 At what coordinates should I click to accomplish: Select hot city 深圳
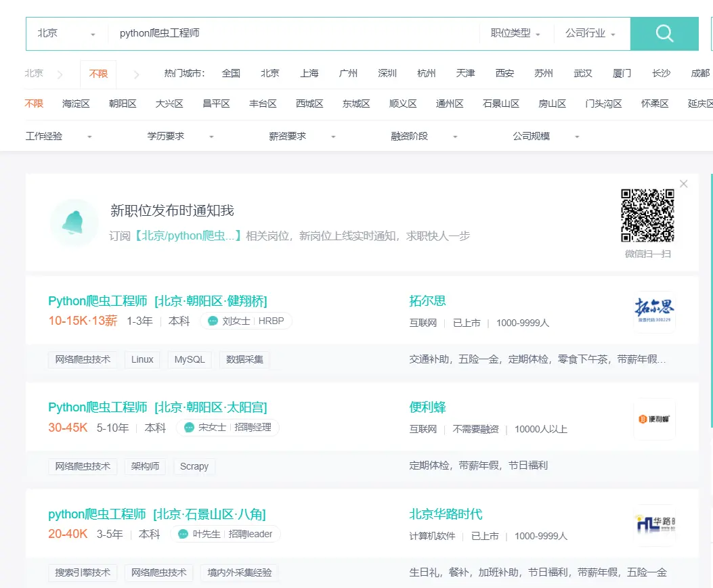[387, 73]
